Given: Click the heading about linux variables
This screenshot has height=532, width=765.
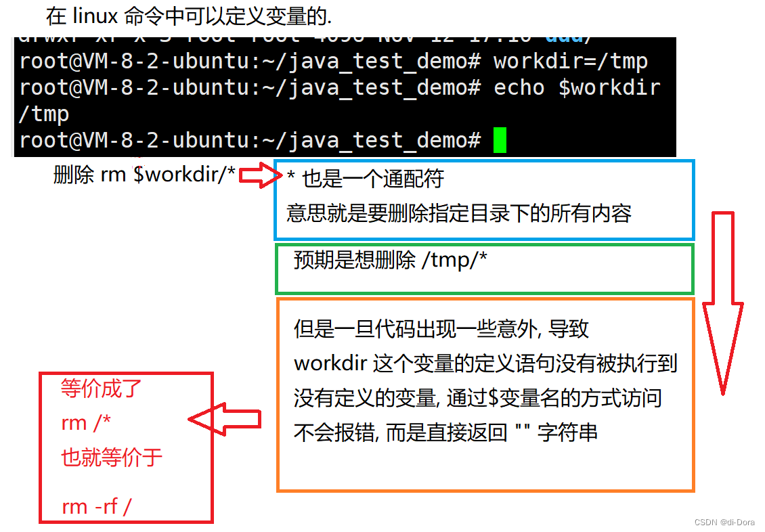Looking at the screenshot, I should click(189, 16).
